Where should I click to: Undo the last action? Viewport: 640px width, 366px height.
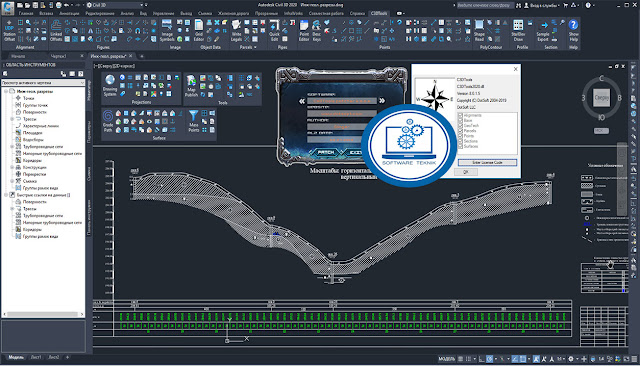point(67,5)
